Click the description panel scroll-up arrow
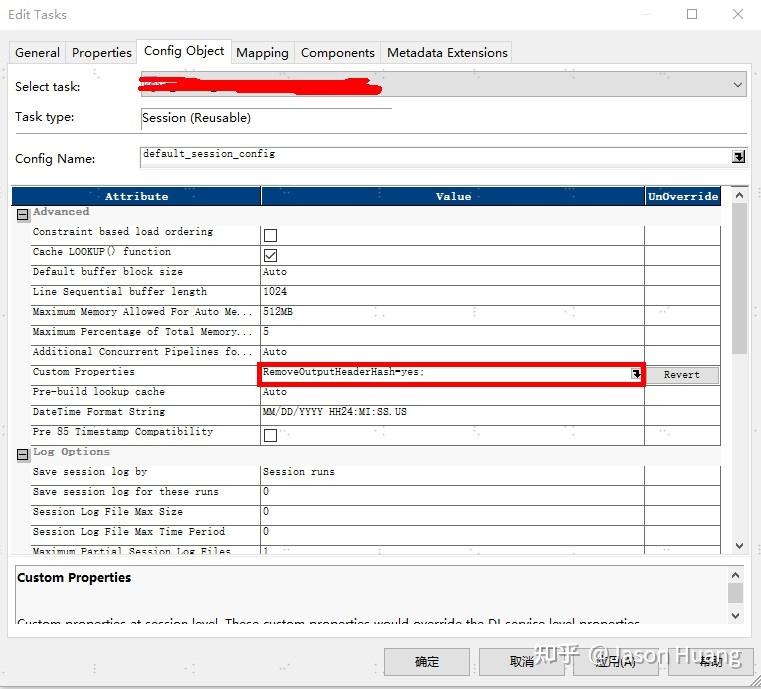The height and width of the screenshot is (689, 761). pyautogui.click(x=735, y=575)
